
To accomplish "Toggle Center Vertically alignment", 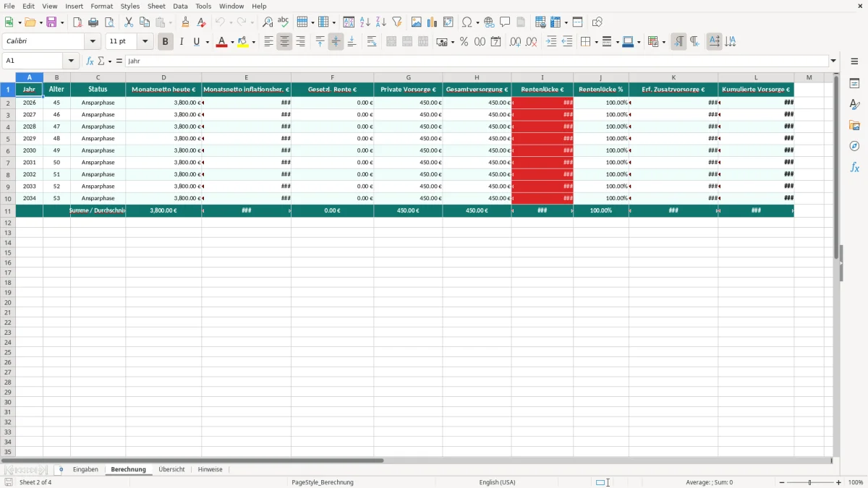I will pyautogui.click(x=336, y=42).
